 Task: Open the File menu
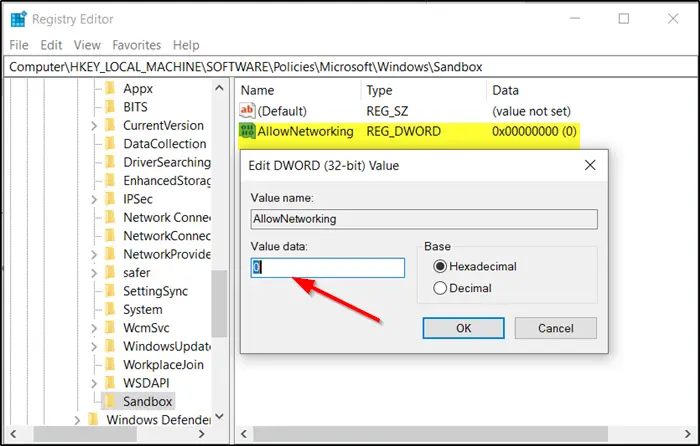tap(19, 45)
